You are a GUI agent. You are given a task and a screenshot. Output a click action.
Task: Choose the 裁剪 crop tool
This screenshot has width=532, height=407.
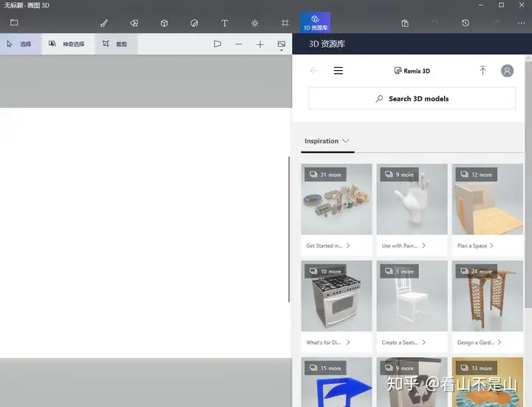[x=116, y=44]
